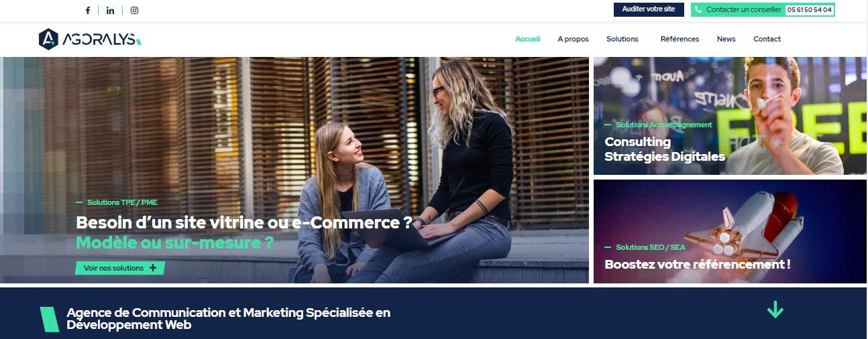Click the Agoralys hexagon logo
This screenshot has width=868, height=339.
48,40
